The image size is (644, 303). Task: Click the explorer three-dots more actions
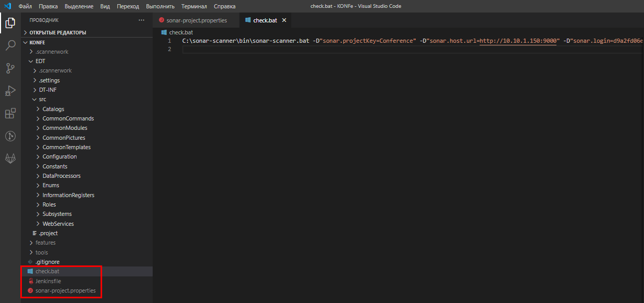coord(141,20)
